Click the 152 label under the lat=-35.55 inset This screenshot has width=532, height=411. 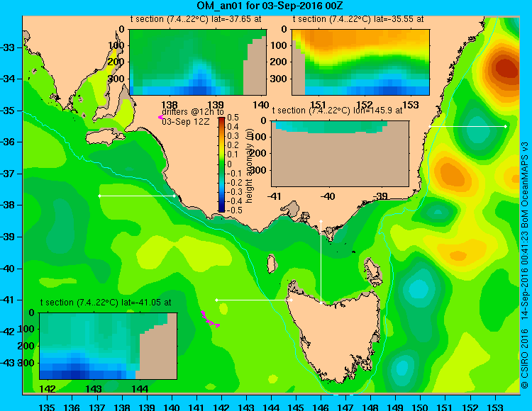coord(364,105)
